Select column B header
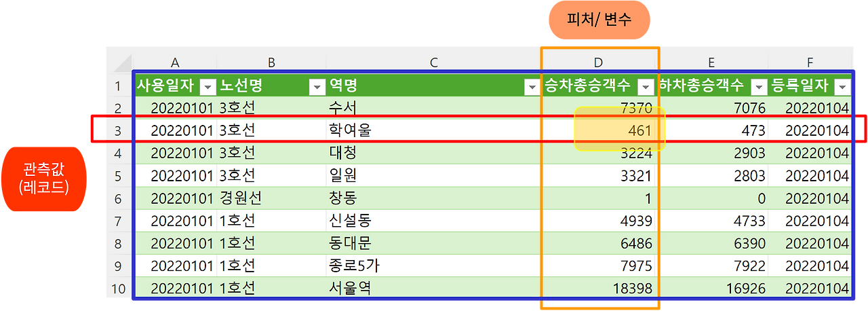Image resolution: width=868 pixels, height=311 pixels. [271, 62]
